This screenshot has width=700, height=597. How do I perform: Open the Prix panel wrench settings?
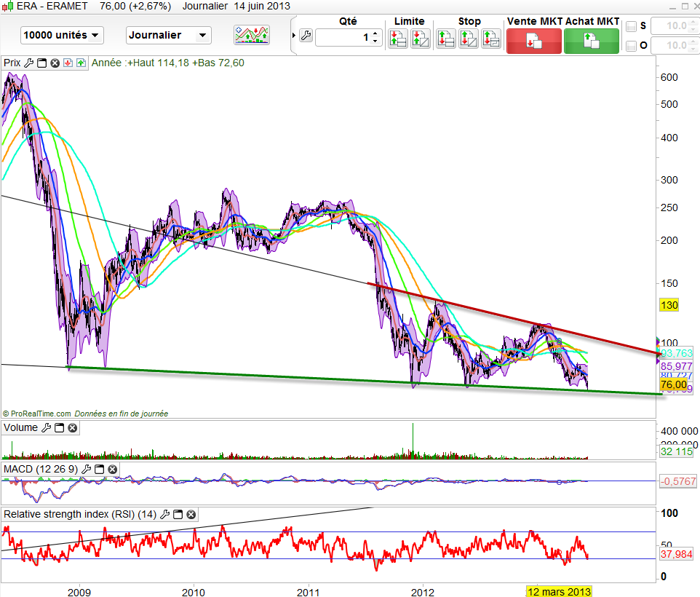(x=28, y=63)
